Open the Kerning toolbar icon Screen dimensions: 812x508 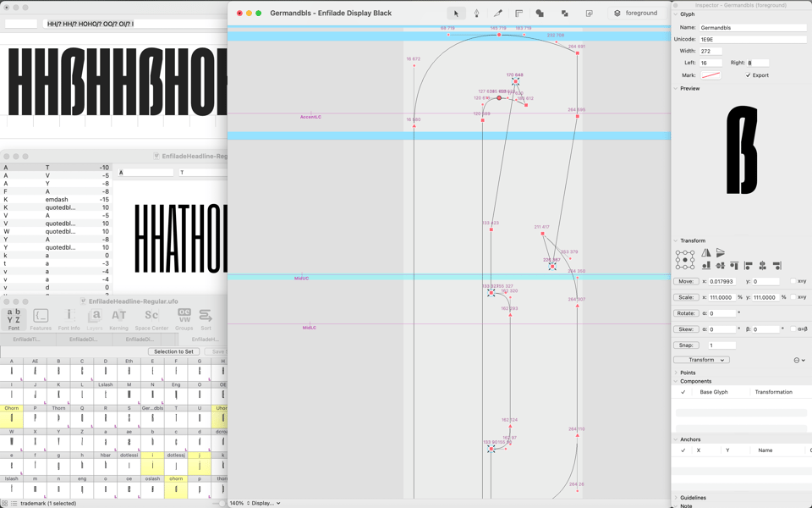(x=118, y=318)
